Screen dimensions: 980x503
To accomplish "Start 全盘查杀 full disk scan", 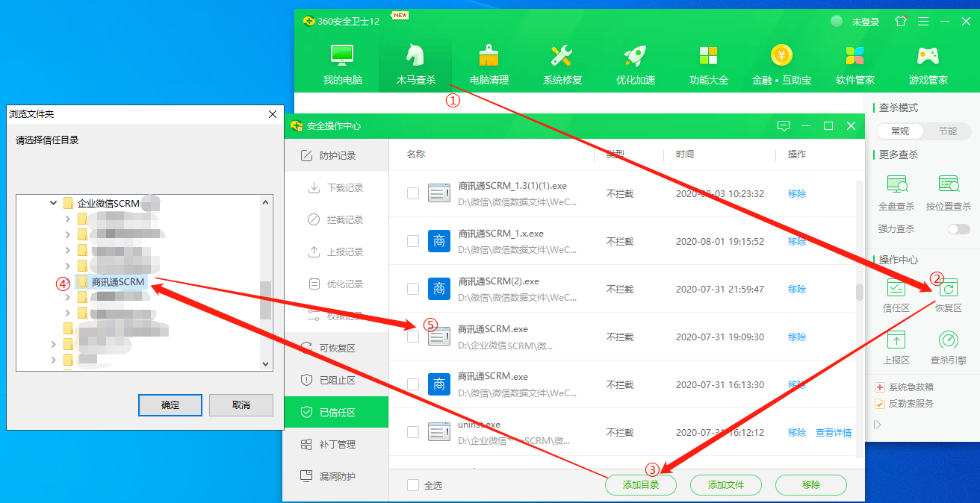I will point(896,193).
